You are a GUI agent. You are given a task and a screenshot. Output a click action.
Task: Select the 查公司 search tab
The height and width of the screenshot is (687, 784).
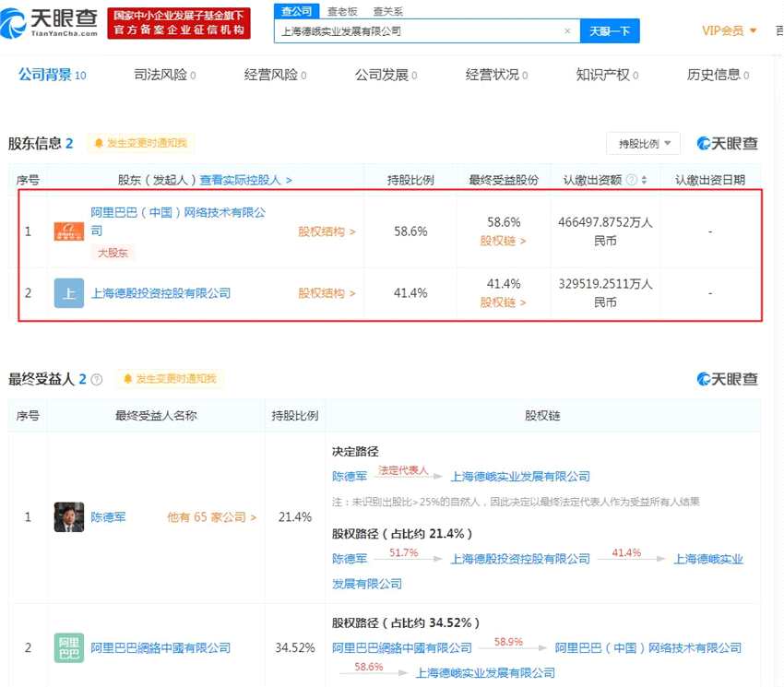click(x=296, y=11)
